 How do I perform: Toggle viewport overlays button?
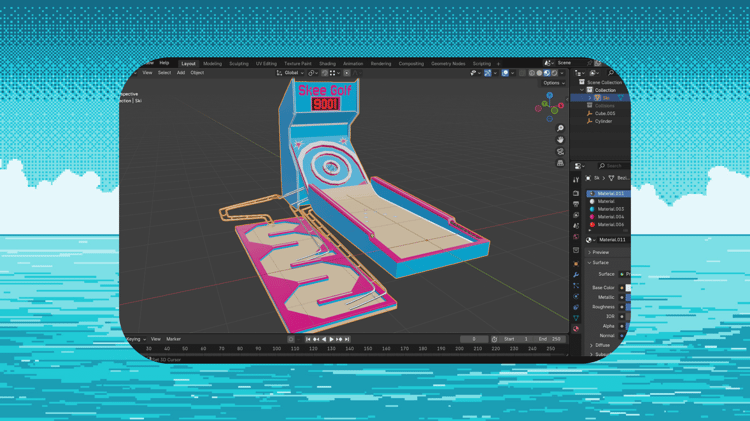pyautogui.click(x=507, y=73)
